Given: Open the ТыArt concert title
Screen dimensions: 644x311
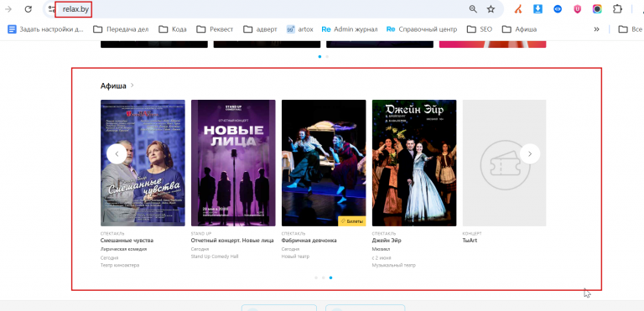Looking at the screenshot, I should pos(470,241).
